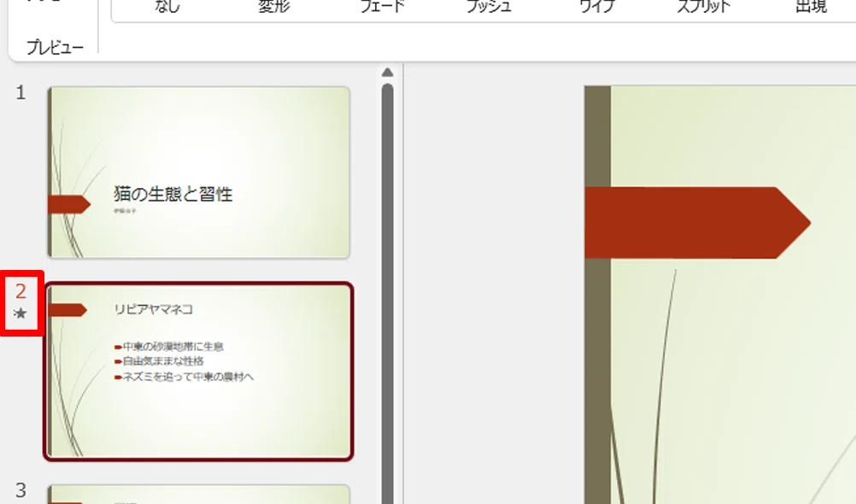Click the red arrow shape on main slide
Image resolution: width=856 pixels, height=504 pixels.
(698, 223)
